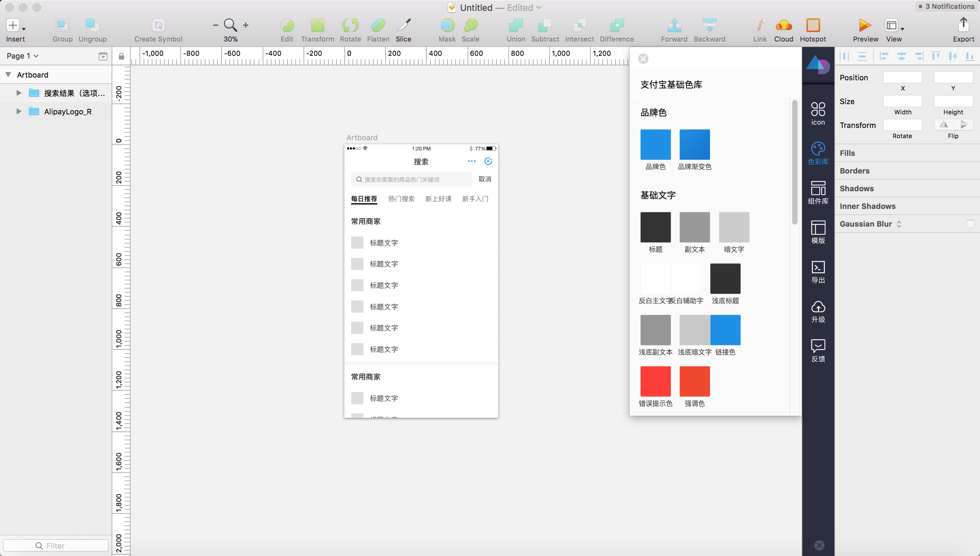Screen dimensions: 980x556
Task: Expand the AlipayLogo_R layer group
Action: pyautogui.click(x=19, y=112)
